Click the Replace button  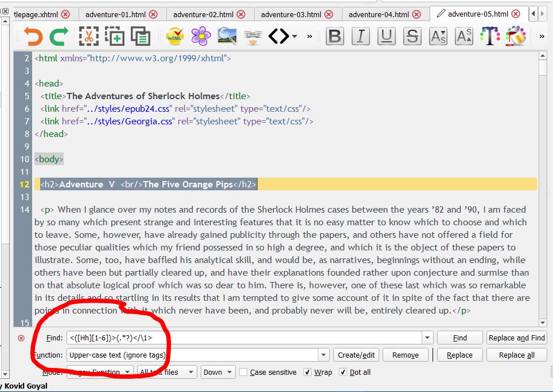tap(459, 355)
